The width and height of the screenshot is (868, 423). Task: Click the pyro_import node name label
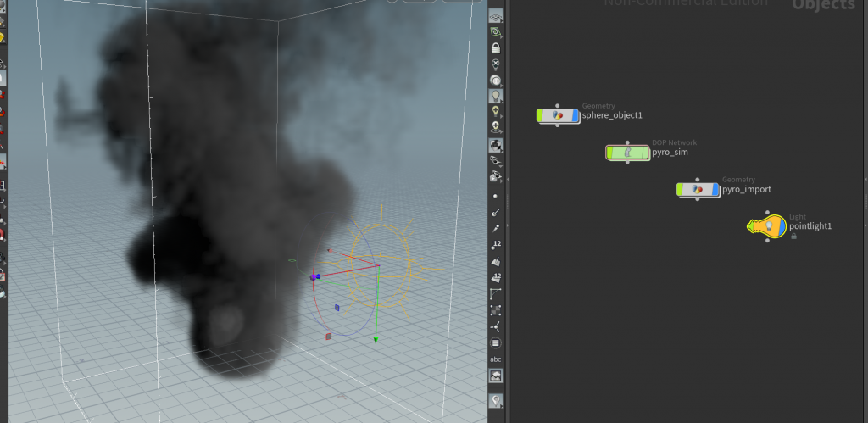[x=746, y=189]
